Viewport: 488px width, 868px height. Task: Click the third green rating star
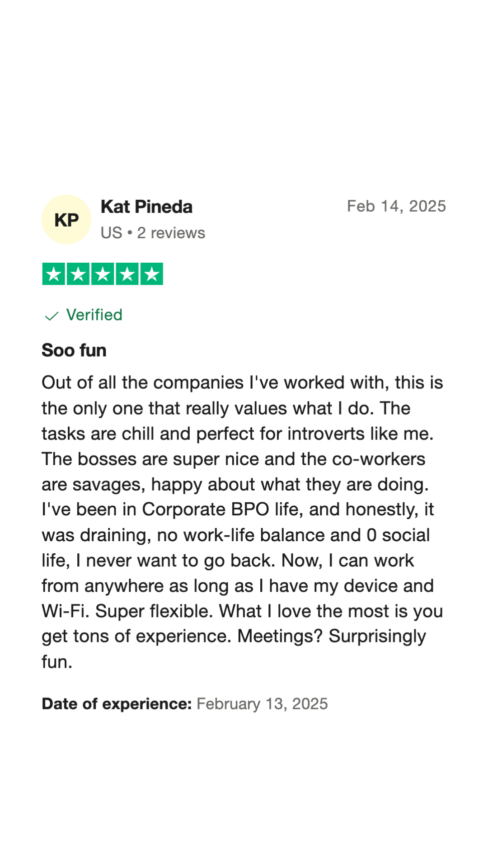click(x=103, y=274)
